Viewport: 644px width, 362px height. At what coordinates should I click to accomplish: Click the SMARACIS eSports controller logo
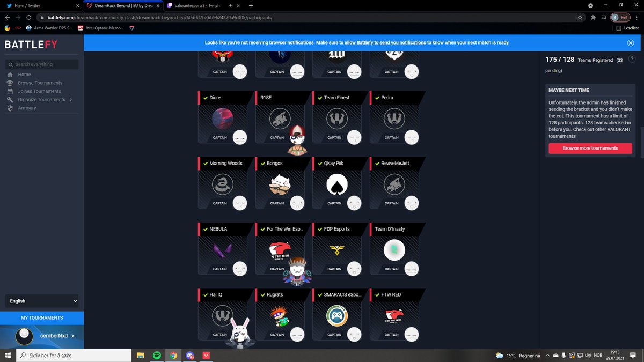point(337,316)
